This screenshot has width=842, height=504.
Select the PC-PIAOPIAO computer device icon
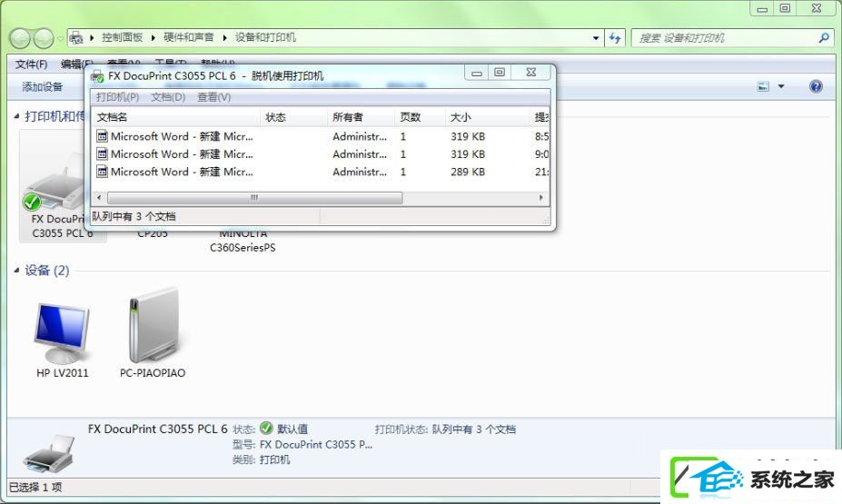click(x=154, y=326)
